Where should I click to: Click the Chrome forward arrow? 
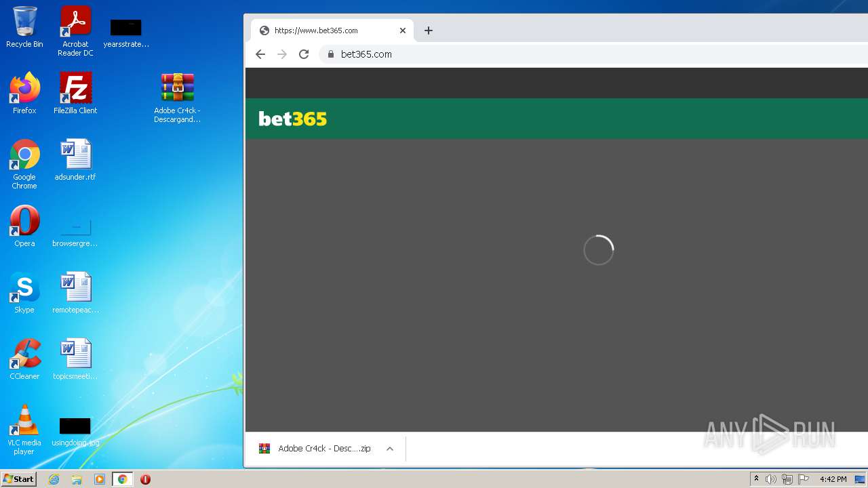(x=282, y=54)
